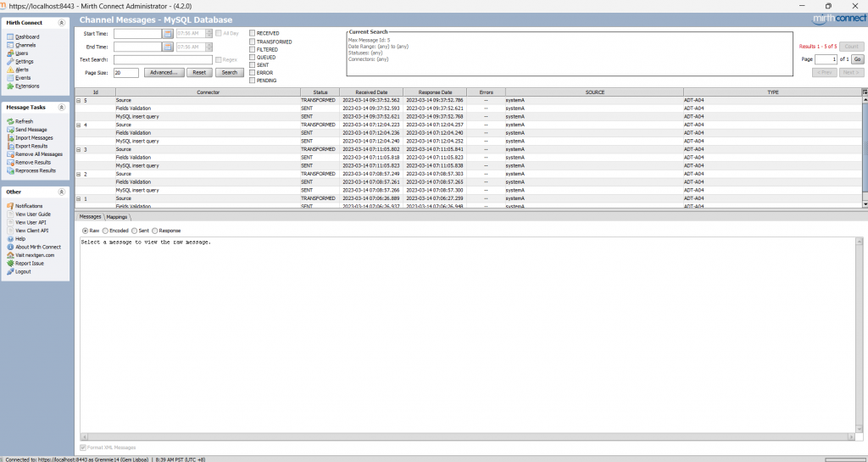Viewport: 868px width, 462px height.
Task: Open the Dashboard icon in sidebar
Action: coord(10,37)
